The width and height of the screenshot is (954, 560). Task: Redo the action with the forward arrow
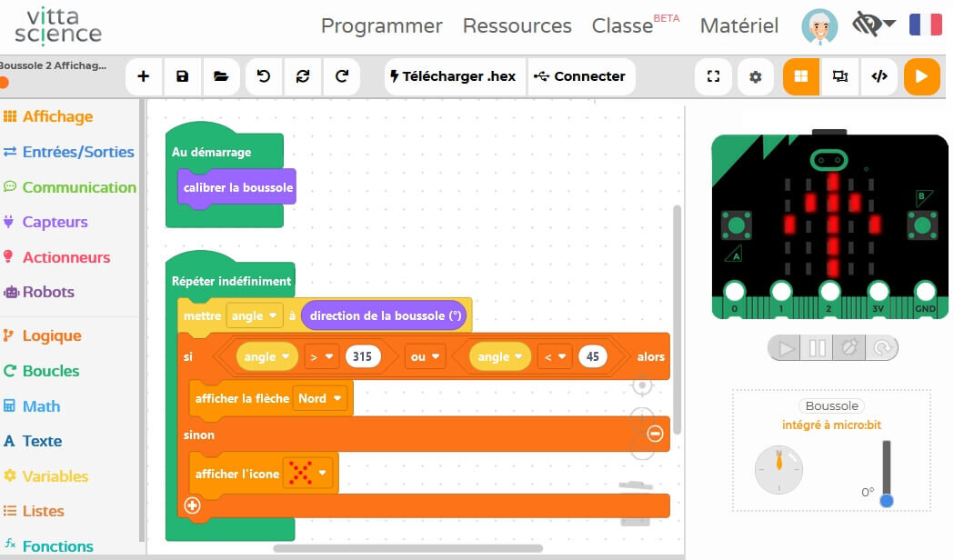[x=342, y=77]
